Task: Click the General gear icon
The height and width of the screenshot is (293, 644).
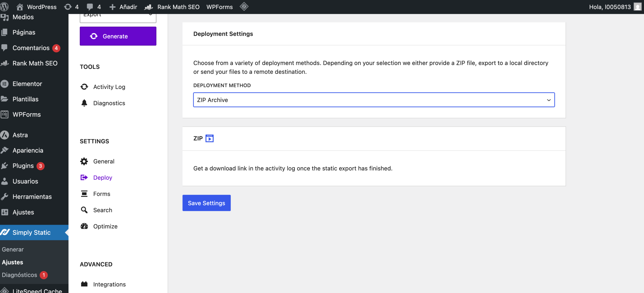Action: tap(84, 161)
